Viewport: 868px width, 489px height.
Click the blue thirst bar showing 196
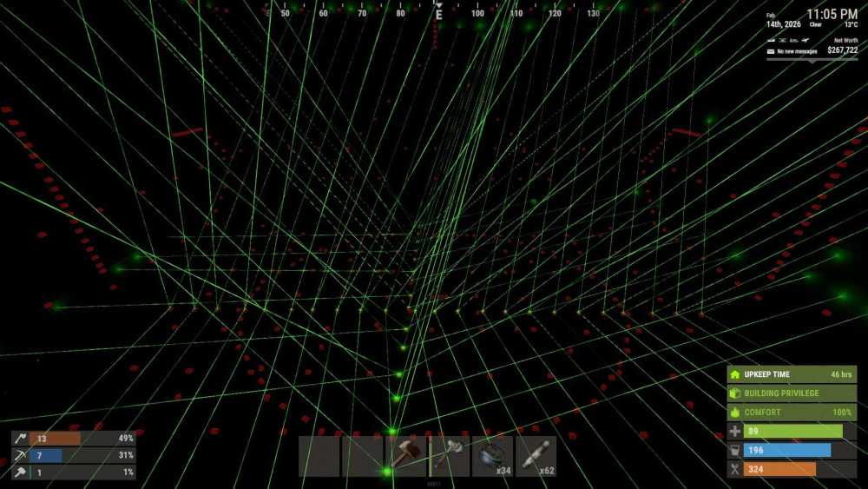(787, 451)
